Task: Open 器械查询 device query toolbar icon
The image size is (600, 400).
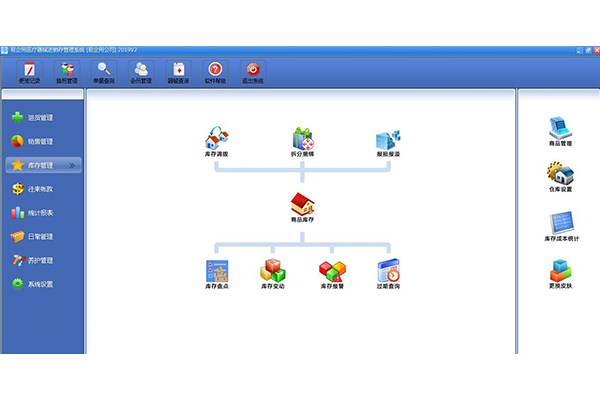Action: tap(178, 73)
